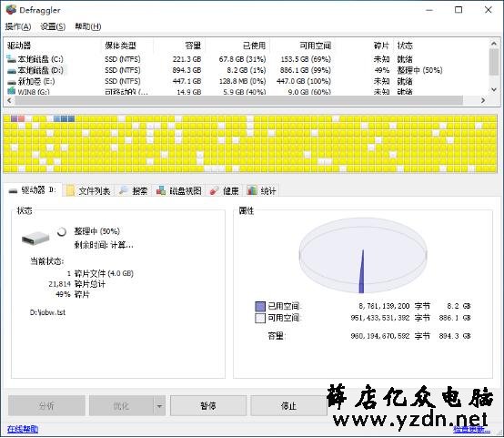
Task: Select the local disk C: drive icon
Action: (11, 59)
